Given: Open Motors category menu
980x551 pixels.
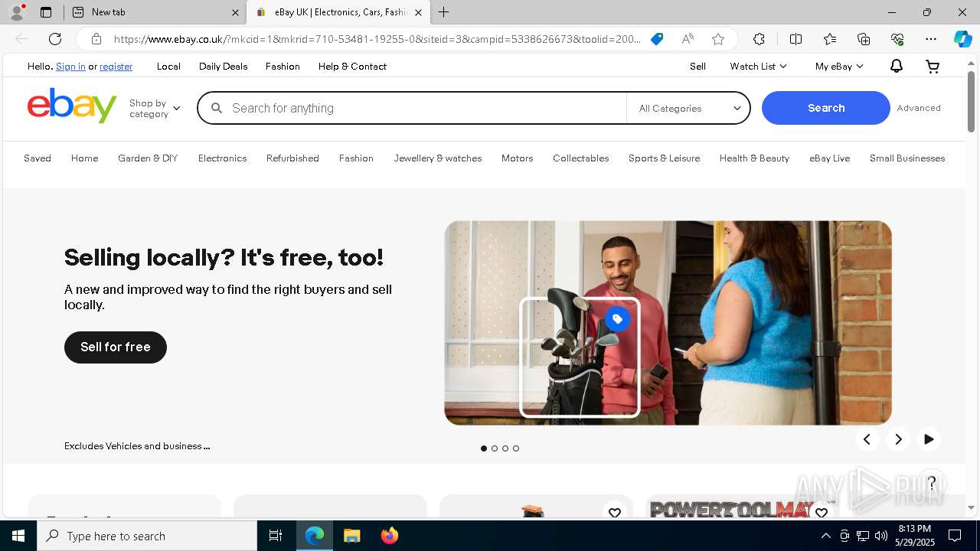Looking at the screenshot, I should pos(517,158).
